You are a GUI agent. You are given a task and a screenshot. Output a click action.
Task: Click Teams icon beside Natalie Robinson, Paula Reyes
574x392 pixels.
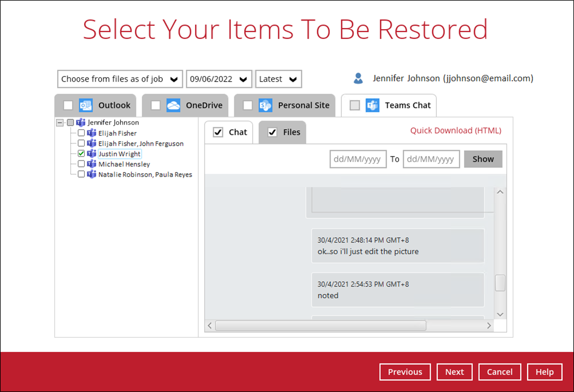91,174
